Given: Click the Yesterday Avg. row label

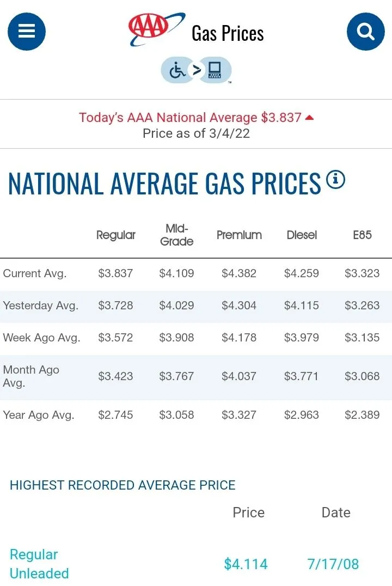Looking at the screenshot, I should [x=41, y=306].
